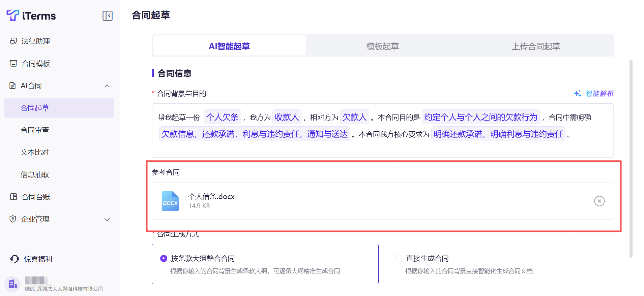This screenshot has height=296, width=644.
Task: Click the 智能解析 button
Action: [x=594, y=94]
